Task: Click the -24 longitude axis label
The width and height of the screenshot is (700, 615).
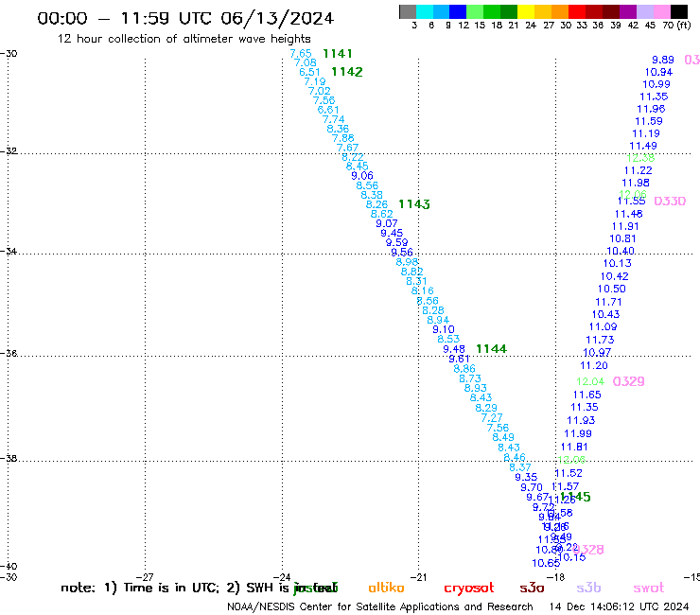Action: (x=282, y=577)
